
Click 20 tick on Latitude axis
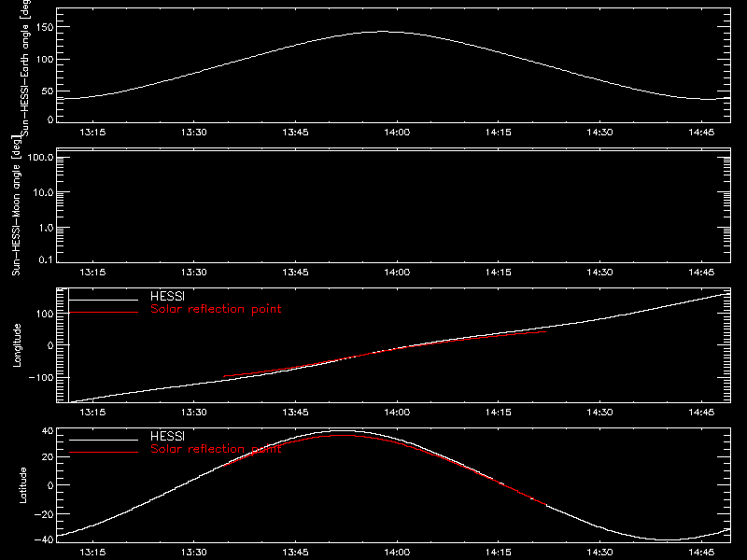point(48,457)
